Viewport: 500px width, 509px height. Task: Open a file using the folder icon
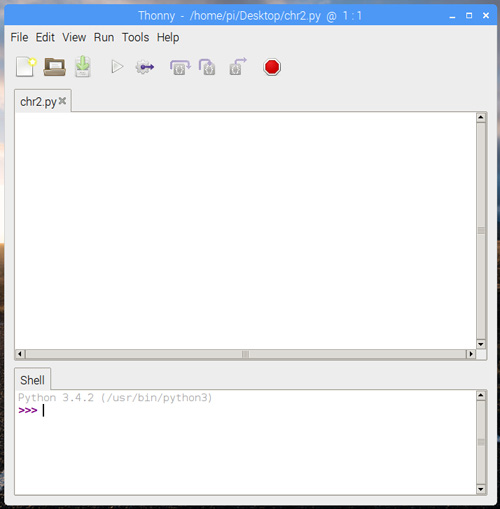click(x=55, y=67)
